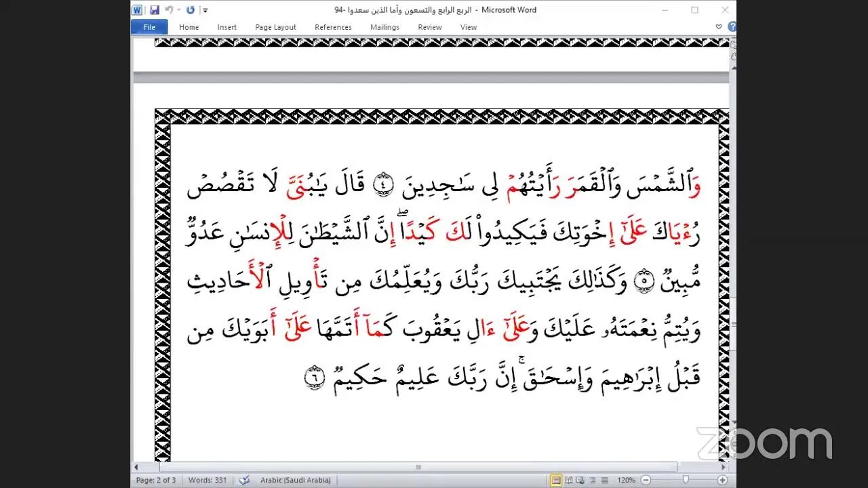Switch to Web Layout view icon
This screenshot has width=868, height=488.
[580, 480]
